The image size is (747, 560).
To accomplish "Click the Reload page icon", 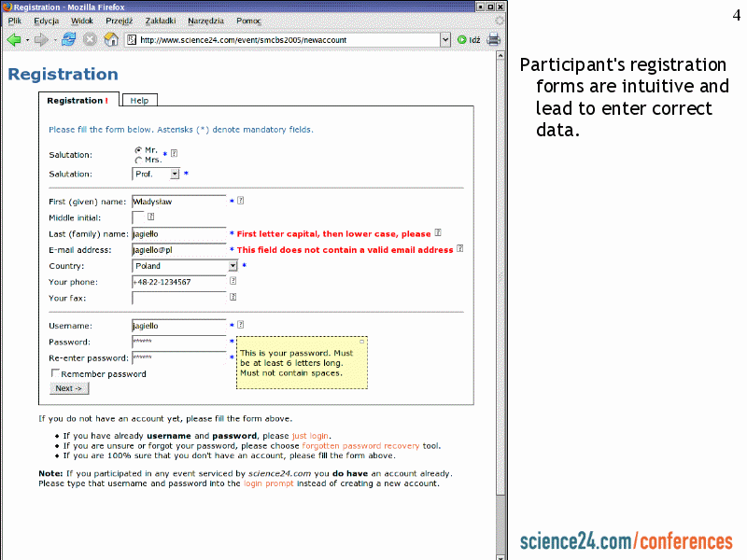I will click(68, 39).
